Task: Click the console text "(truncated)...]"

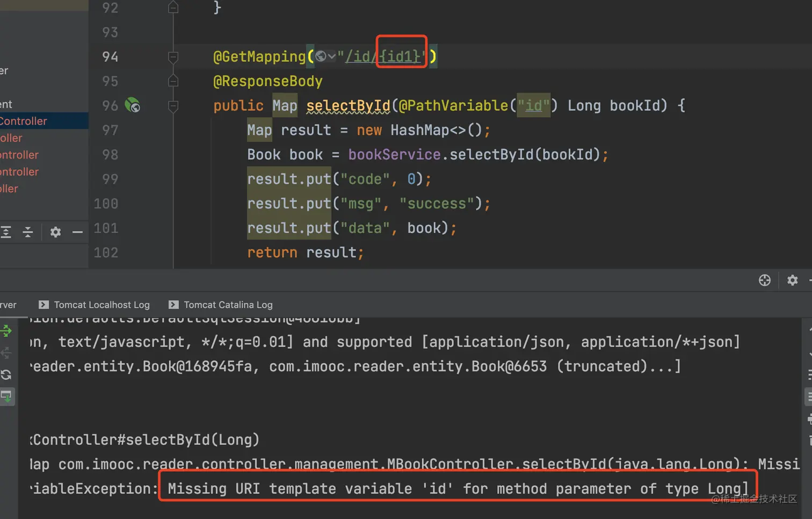Action: (x=619, y=366)
